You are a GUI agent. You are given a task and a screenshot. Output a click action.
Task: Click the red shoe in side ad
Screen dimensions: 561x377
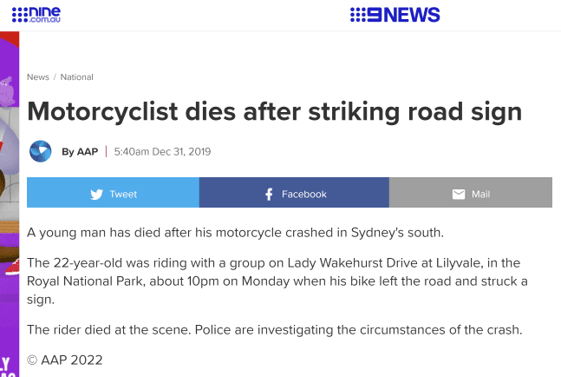pos(13,267)
